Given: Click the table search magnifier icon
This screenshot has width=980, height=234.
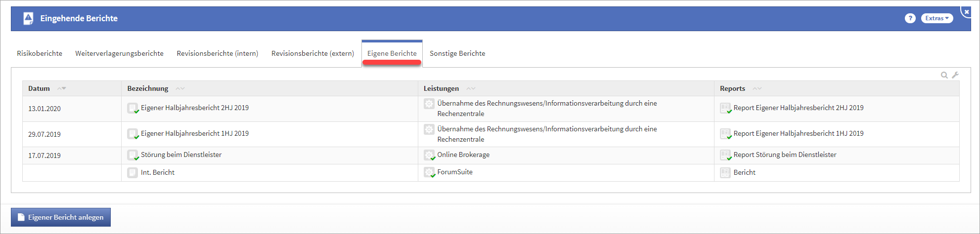Looking at the screenshot, I should click(x=944, y=75).
